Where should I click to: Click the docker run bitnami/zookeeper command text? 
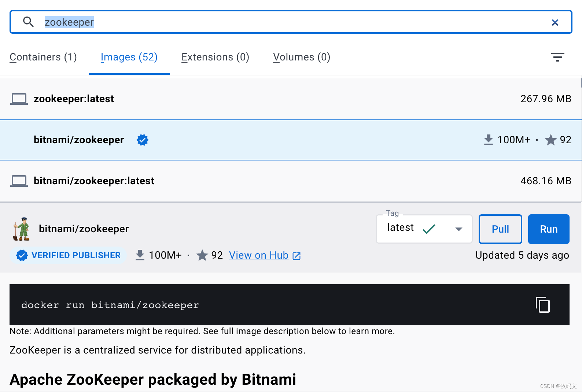click(x=110, y=305)
